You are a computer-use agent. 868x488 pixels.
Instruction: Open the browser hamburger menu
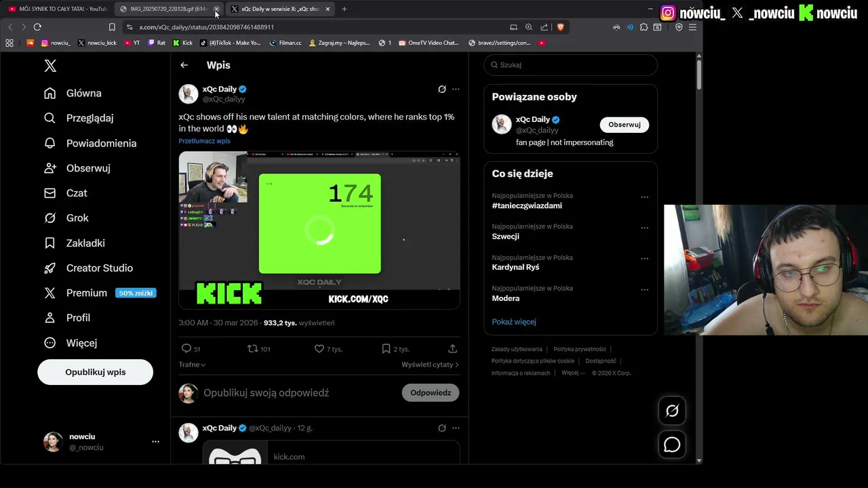click(x=692, y=27)
